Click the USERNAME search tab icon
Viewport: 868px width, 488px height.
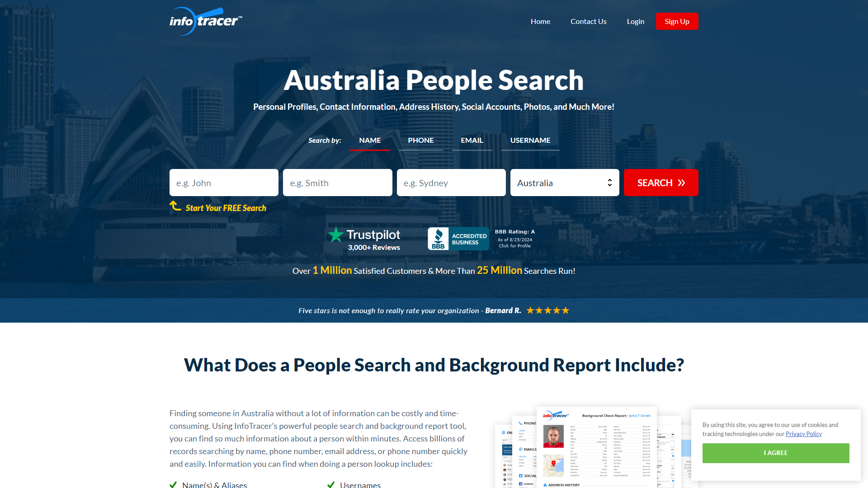pyautogui.click(x=530, y=140)
